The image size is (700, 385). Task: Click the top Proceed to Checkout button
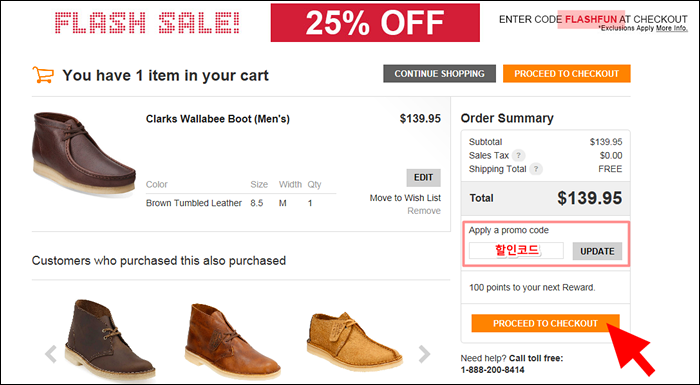(x=567, y=74)
